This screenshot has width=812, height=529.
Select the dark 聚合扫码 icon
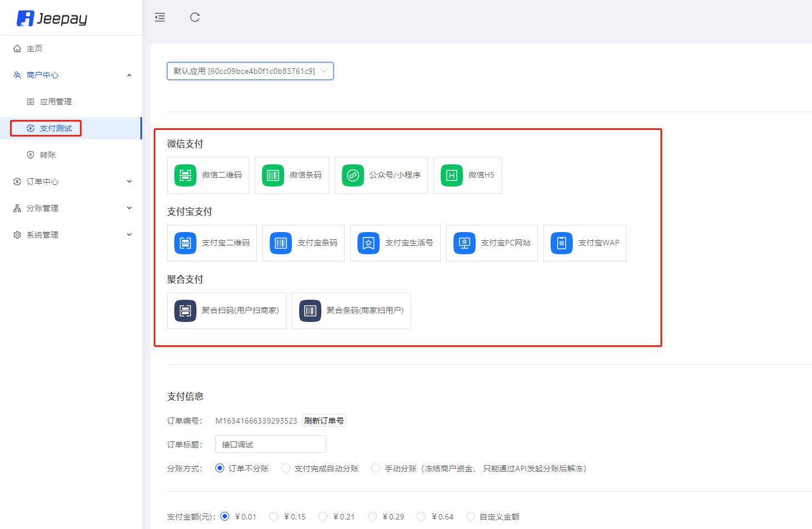click(x=185, y=311)
